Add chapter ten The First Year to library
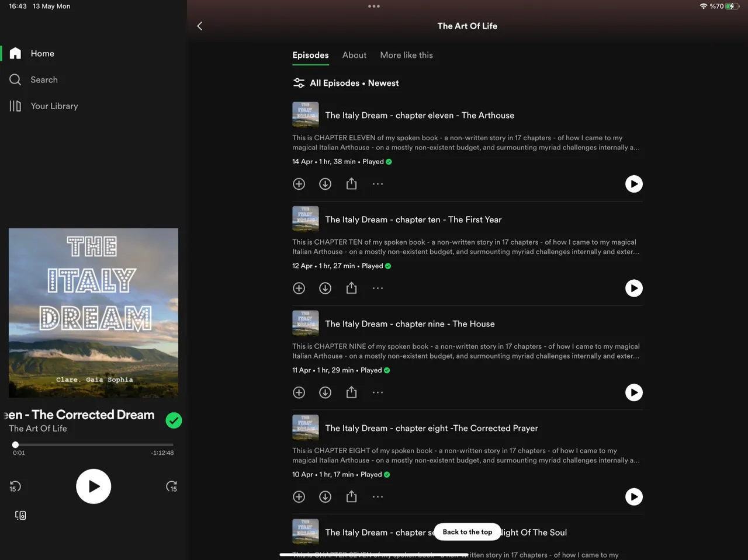The width and height of the screenshot is (748, 560). (299, 288)
